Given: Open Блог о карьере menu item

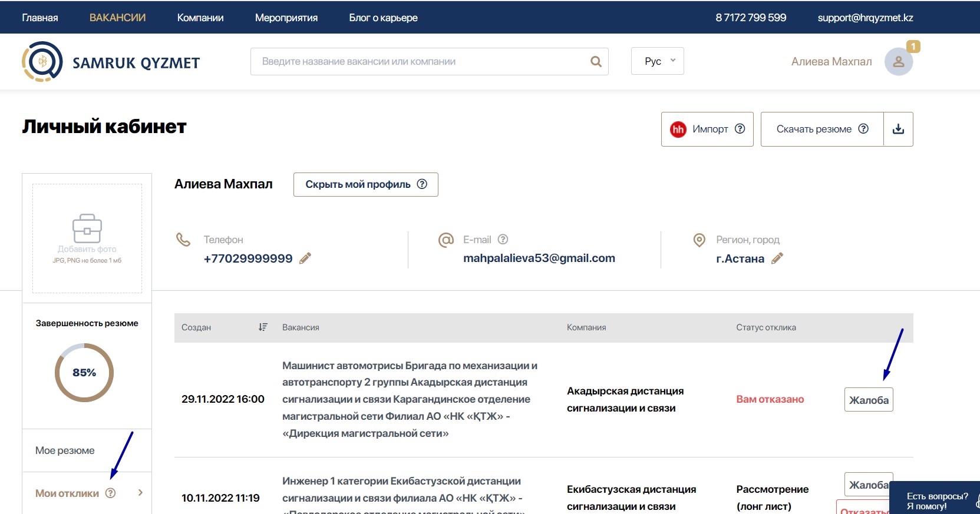Looking at the screenshot, I should 384,18.
